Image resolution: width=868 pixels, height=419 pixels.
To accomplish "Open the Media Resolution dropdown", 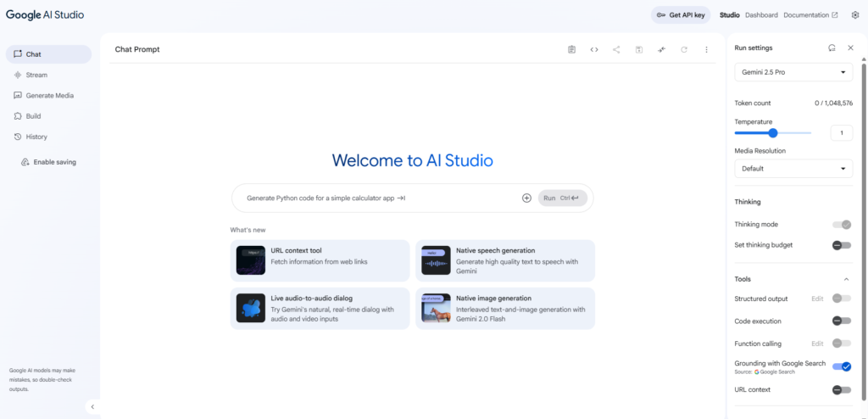I will click(x=793, y=168).
